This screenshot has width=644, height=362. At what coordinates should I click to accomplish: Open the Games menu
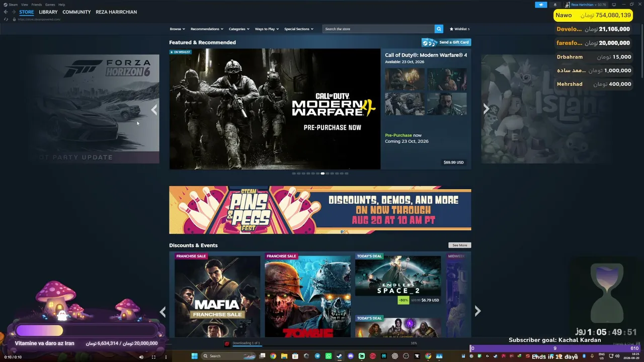50,5
